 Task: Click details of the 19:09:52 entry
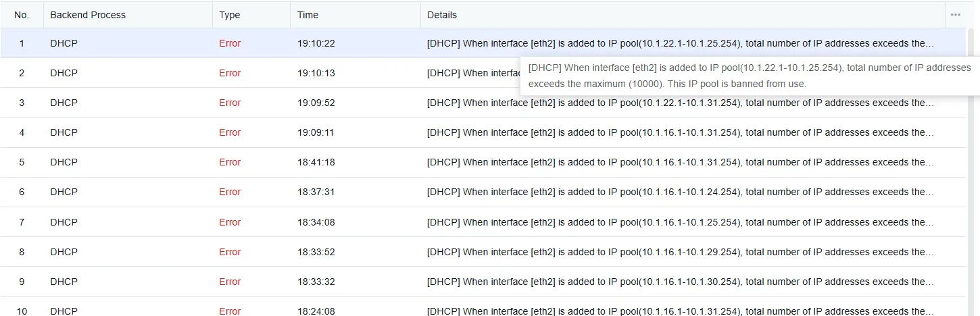pyautogui.click(x=679, y=103)
